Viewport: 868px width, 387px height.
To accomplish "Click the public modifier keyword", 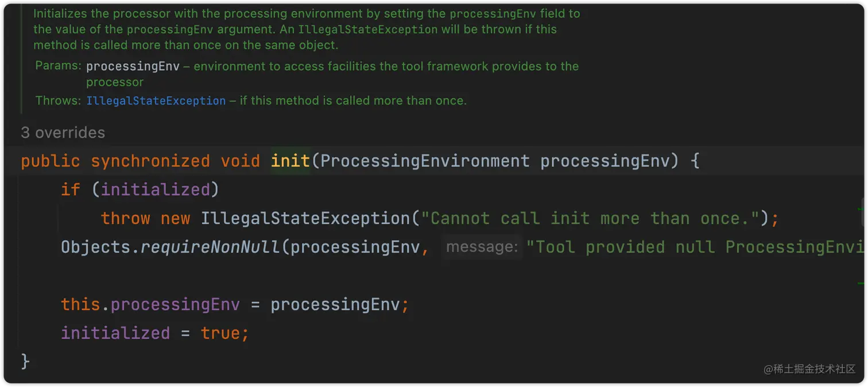I will (51, 161).
